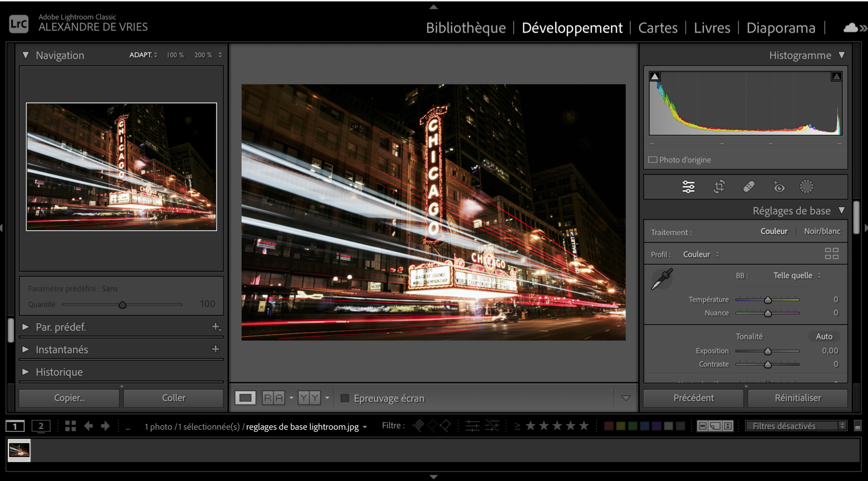Open the Cartes module tab
The width and height of the screenshot is (868, 481).
pos(658,28)
